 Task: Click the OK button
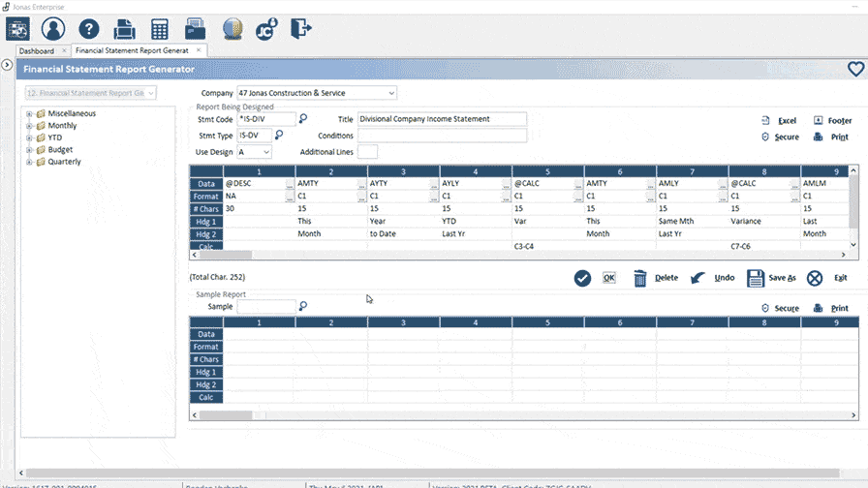(x=609, y=278)
